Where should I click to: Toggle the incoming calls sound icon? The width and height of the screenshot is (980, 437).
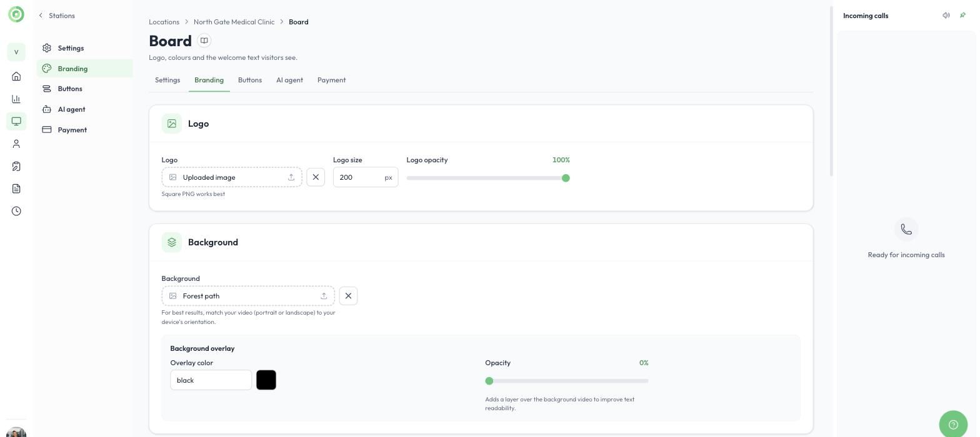pos(946,16)
